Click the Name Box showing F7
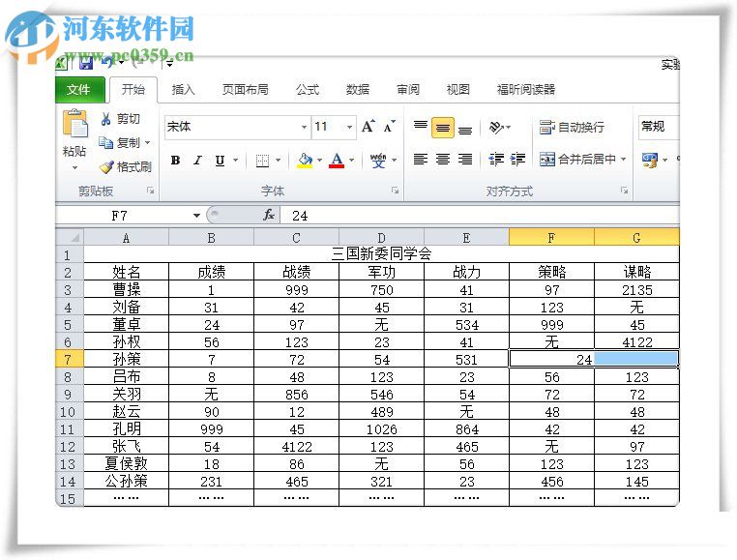Image resolution: width=737 pixels, height=560 pixels. pos(124,216)
